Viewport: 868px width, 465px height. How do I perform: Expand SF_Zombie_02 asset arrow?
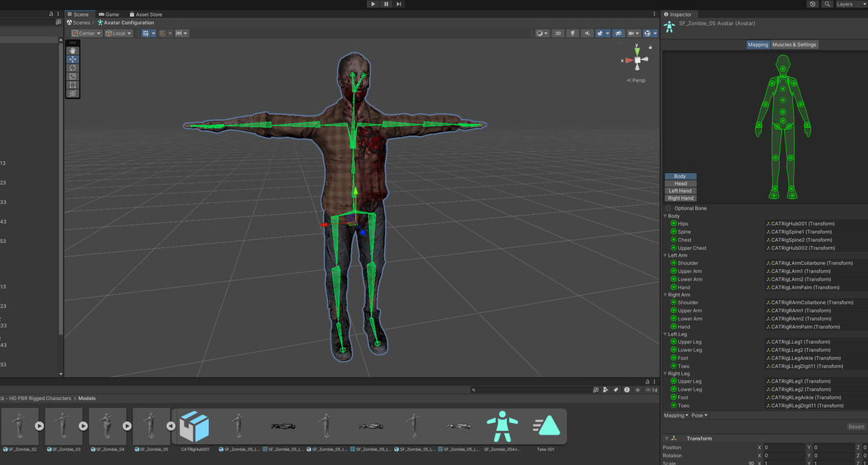[x=39, y=426]
